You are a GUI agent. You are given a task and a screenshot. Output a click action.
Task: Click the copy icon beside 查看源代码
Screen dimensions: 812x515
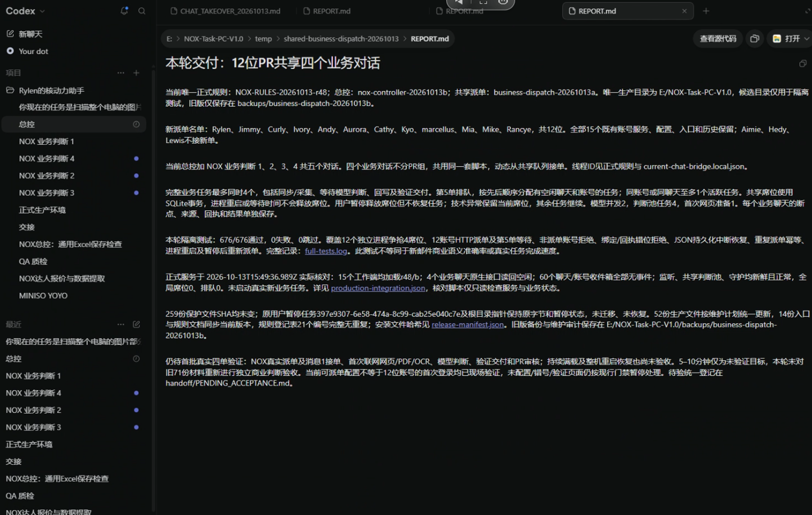754,39
